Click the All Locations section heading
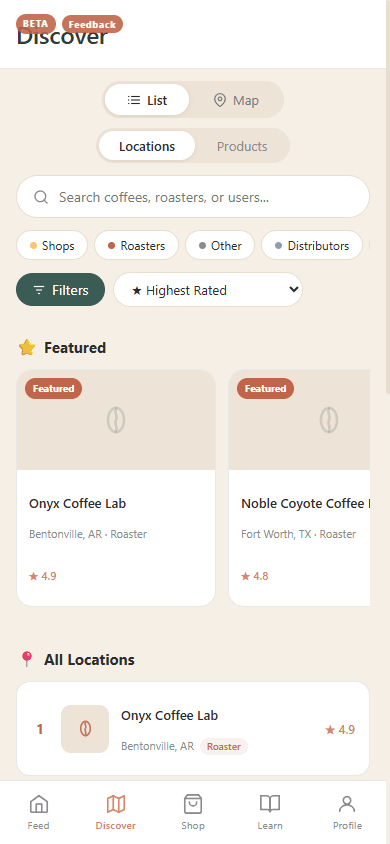 [x=89, y=660]
